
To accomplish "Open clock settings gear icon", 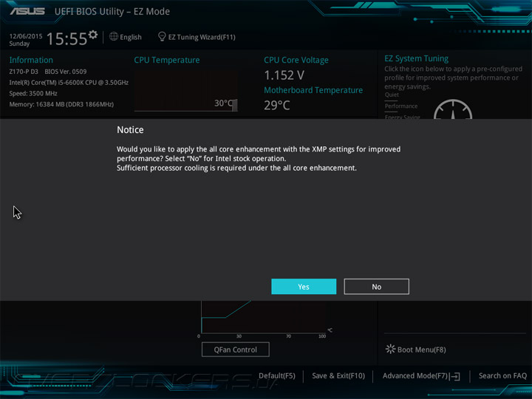I will tap(93, 35).
